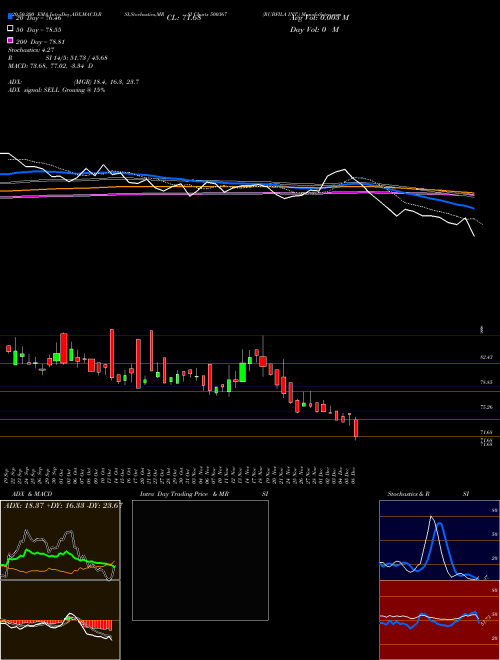The image size is (500, 660).
Task: Open the MACD histogram chart with red bars
Action: (x=60, y=620)
